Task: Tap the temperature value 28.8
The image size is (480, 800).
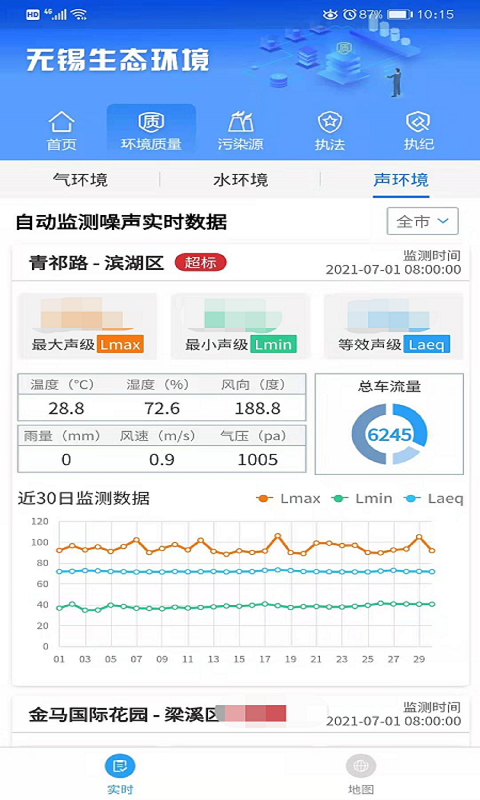Action: pyautogui.click(x=66, y=409)
